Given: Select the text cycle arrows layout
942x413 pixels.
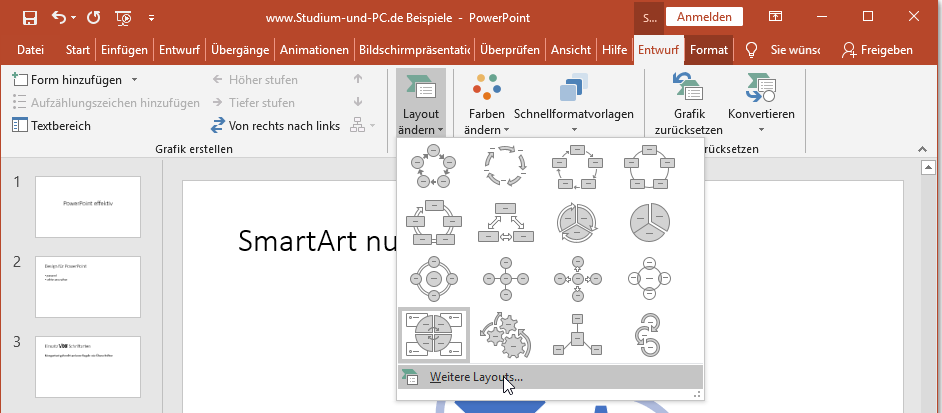Looking at the screenshot, I should coord(505,165).
